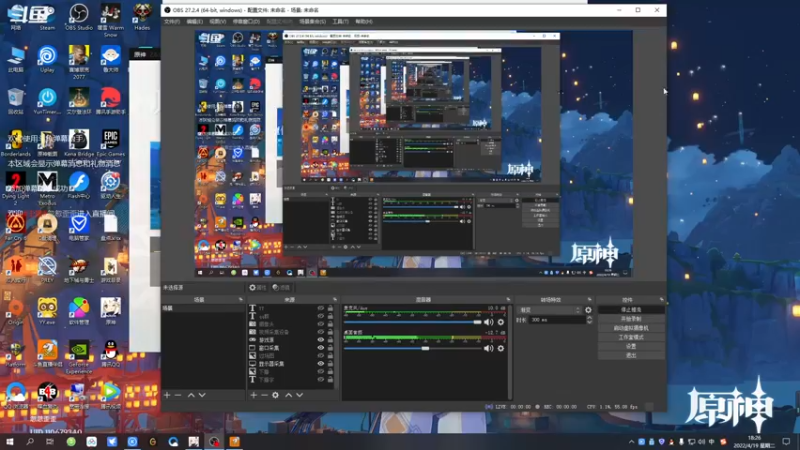Image resolution: width=800 pixels, height=450 pixels.
Task: Open Windows Start menu
Action: click(9, 441)
